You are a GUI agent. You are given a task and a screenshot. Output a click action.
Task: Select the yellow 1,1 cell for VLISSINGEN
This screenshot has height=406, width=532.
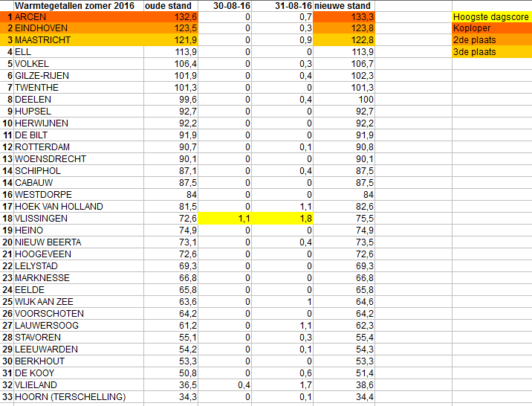tap(226, 219)
